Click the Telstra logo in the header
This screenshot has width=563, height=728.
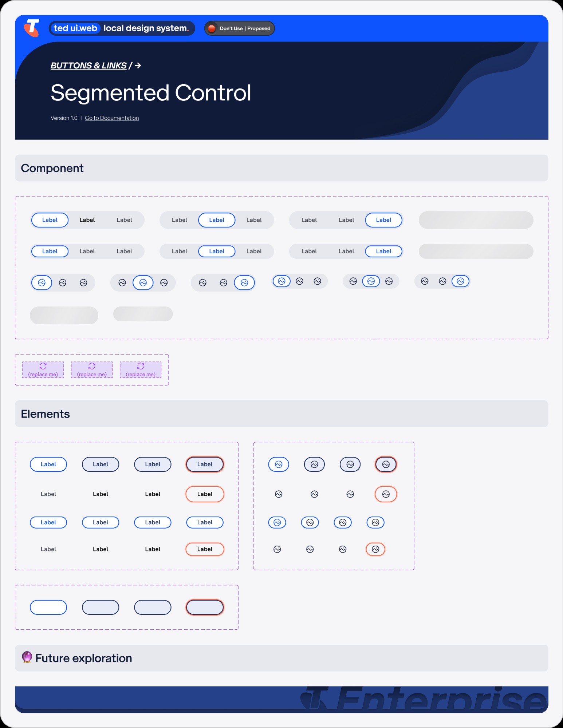pyautogui.click(x=31, y=28)
